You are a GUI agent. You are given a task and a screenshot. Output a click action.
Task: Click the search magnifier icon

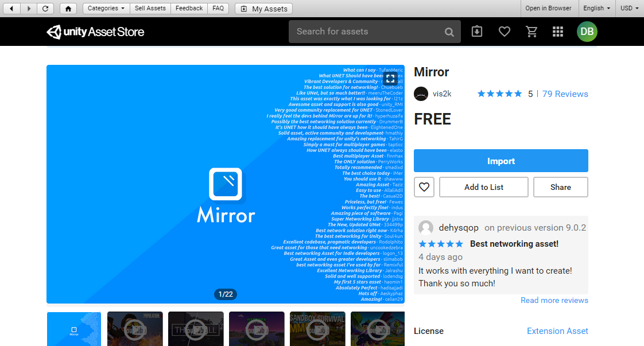tap(449, 32)
